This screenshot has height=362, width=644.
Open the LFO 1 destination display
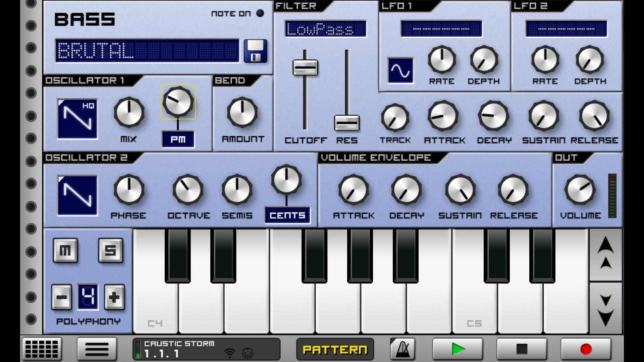point(441,29)
